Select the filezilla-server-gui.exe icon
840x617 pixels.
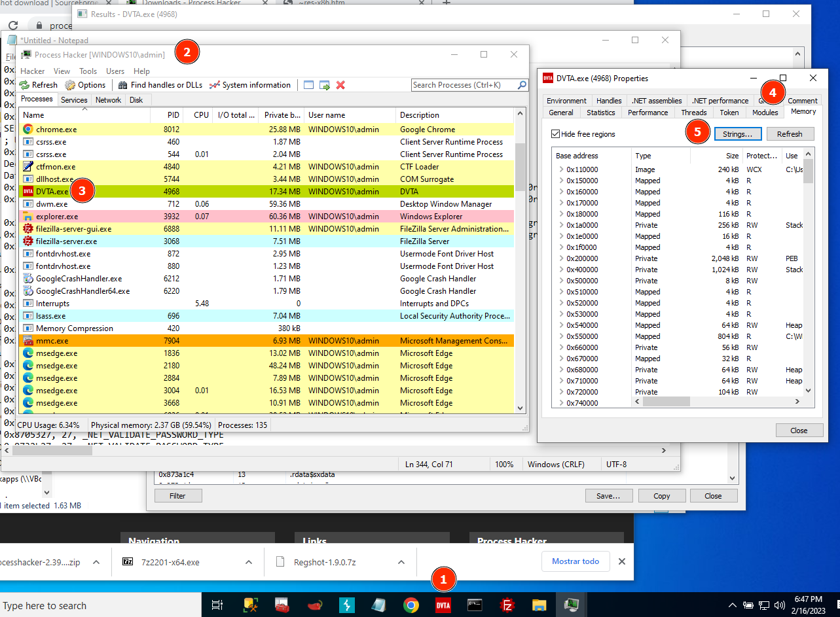pos(28,229)
